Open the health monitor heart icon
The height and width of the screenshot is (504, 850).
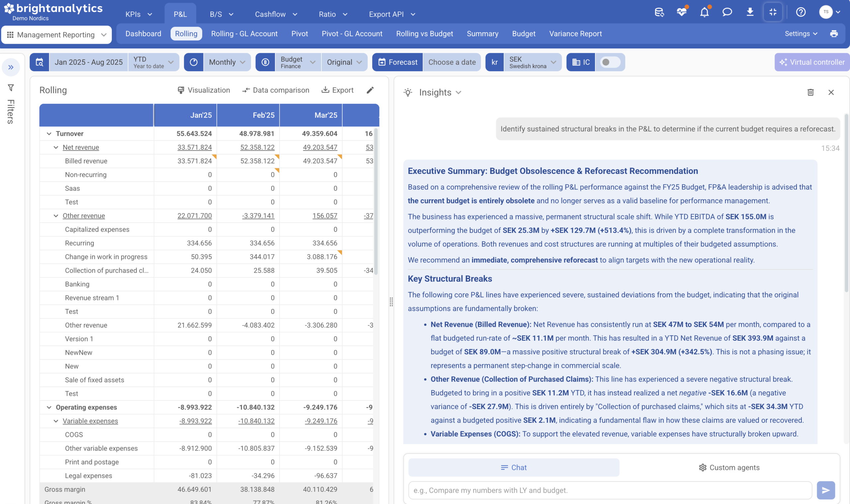coord(681,13)
